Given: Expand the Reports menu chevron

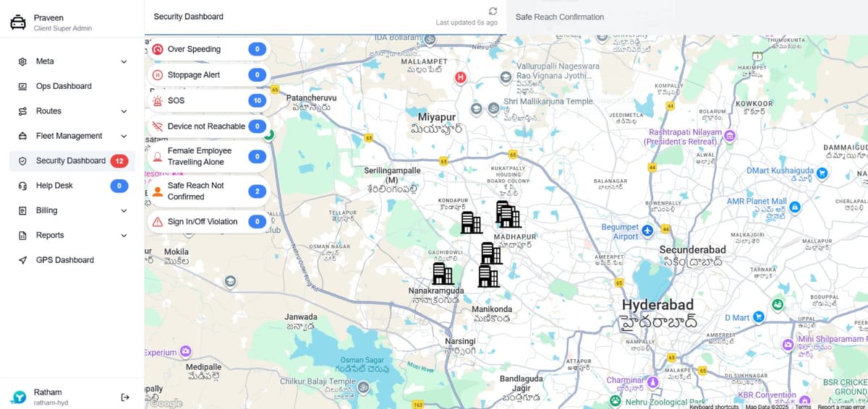Looking at the screenshot, I should click(x=124, y=236).
